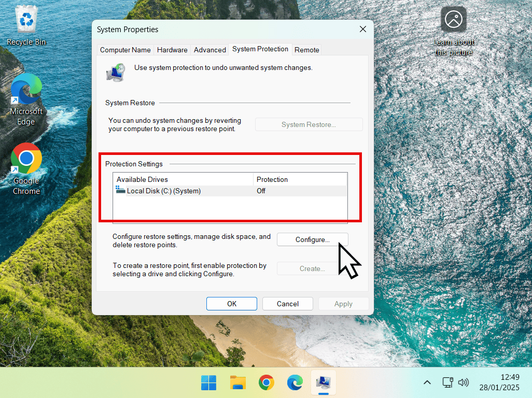Screen dimensions: 532x398
Task: Launch Chrome from the taskbar
Action: [x=266, y=382]
